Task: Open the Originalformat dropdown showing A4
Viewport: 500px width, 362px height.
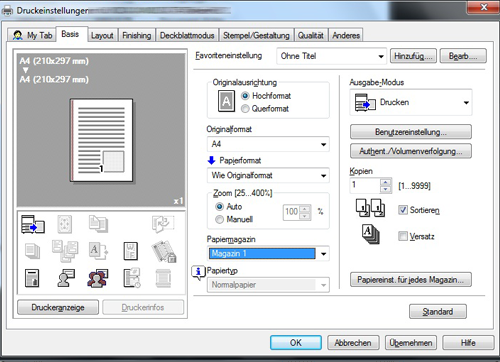Action: click(268, 144)
